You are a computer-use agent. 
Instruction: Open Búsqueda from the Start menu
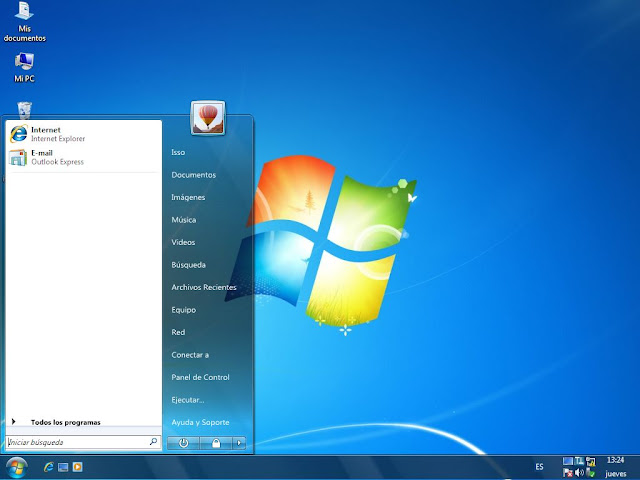click(x=189, y=265)
